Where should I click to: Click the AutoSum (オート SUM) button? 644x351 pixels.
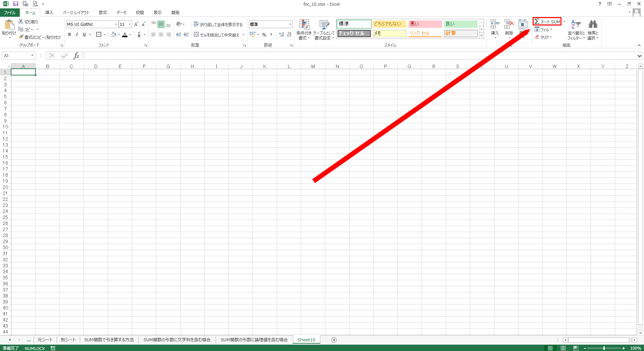pyautogui.click(x=547, y=22)
